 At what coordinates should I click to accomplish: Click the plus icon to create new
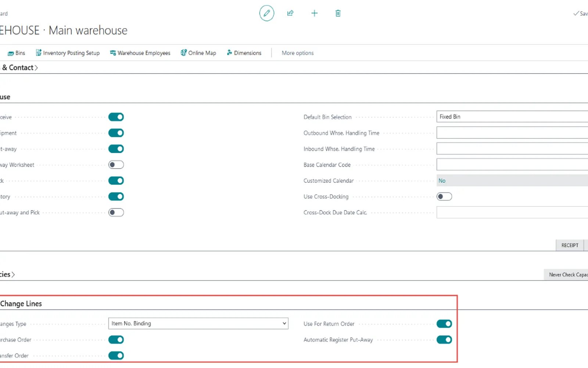tap(314, 13)
